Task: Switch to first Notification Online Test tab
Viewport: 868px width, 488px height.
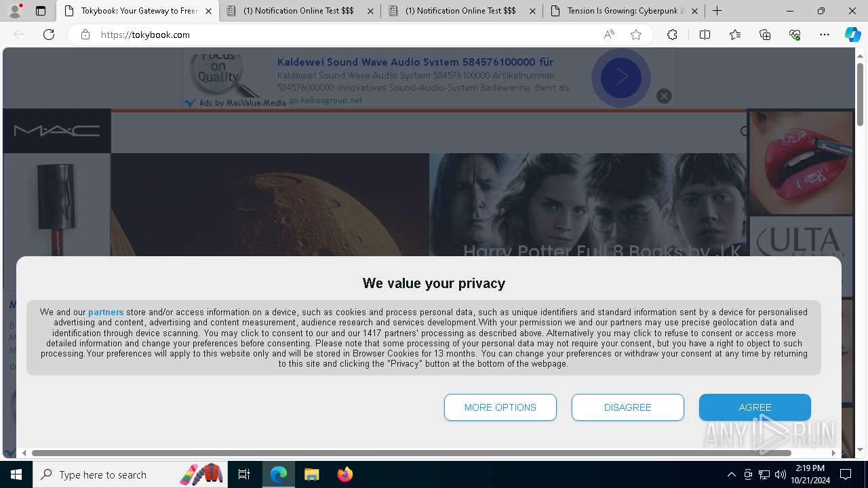Action: tap(298, 11)
